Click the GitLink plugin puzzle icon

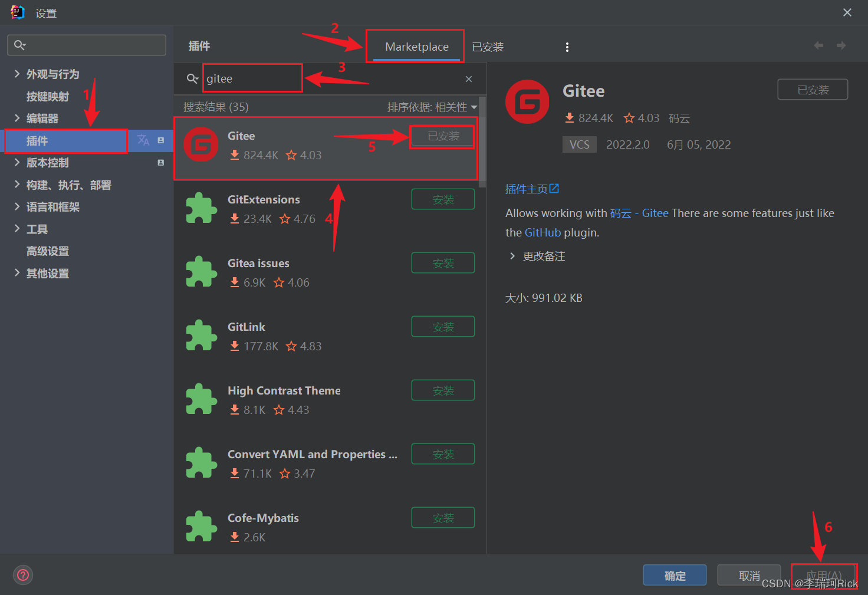click(201, 336)
